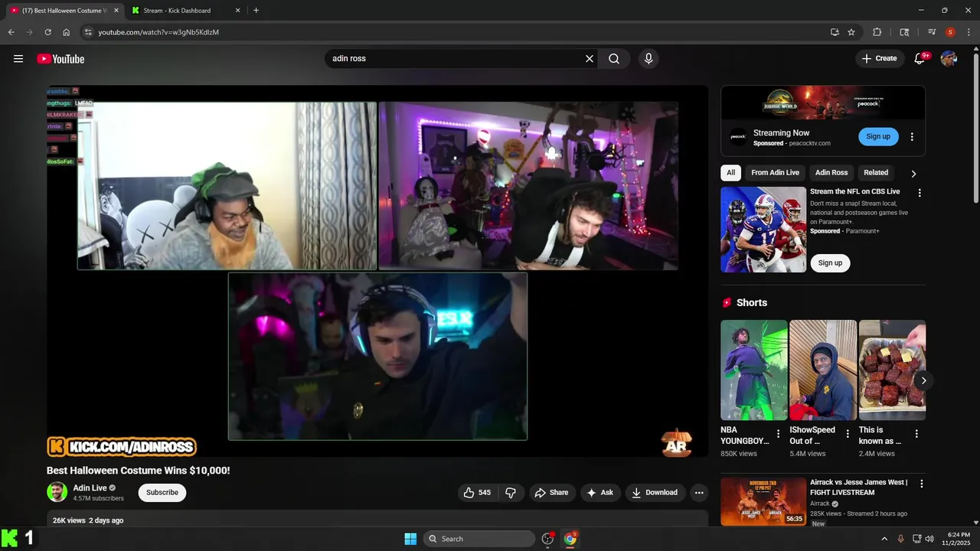Open Airrack vs Jesse James West thumbnail
980x551 pixels.
(763, 502)
